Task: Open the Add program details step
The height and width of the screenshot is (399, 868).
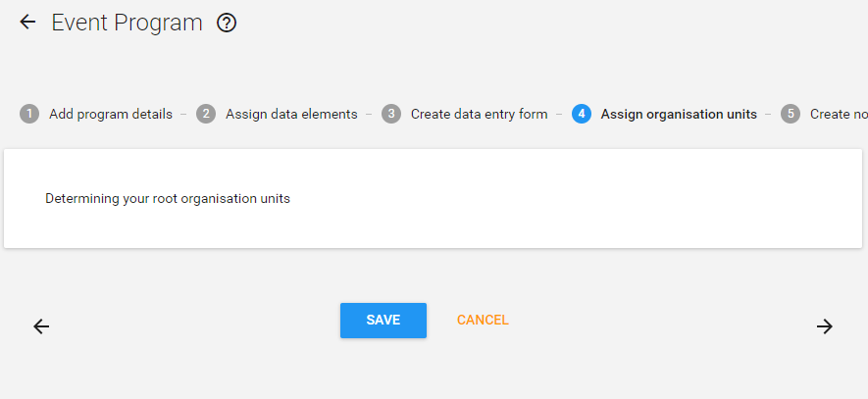Action: coord(111,114)
